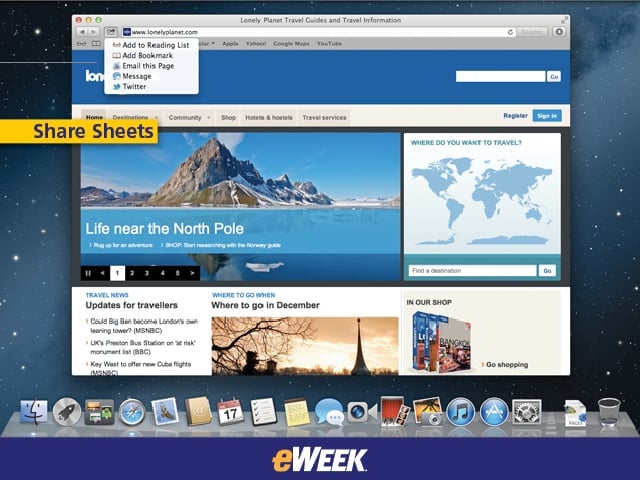
Task: Click the Safari Share button in toolbar
Action: click(111, 32)
